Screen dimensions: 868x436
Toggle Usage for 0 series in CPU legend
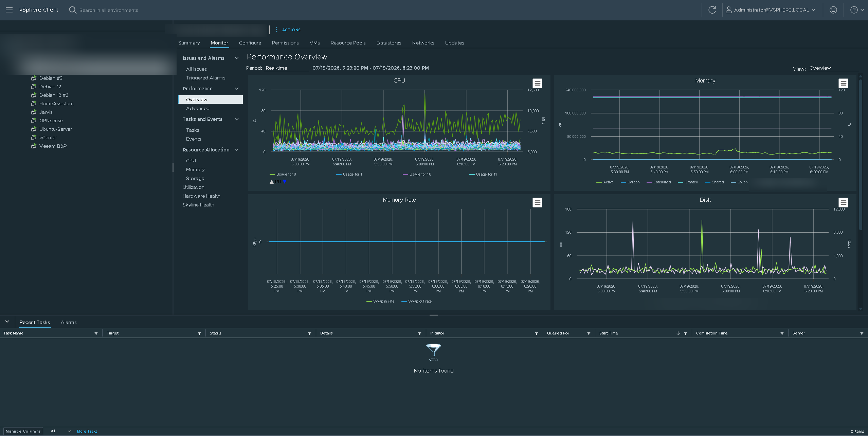click(x=283, y=174)
